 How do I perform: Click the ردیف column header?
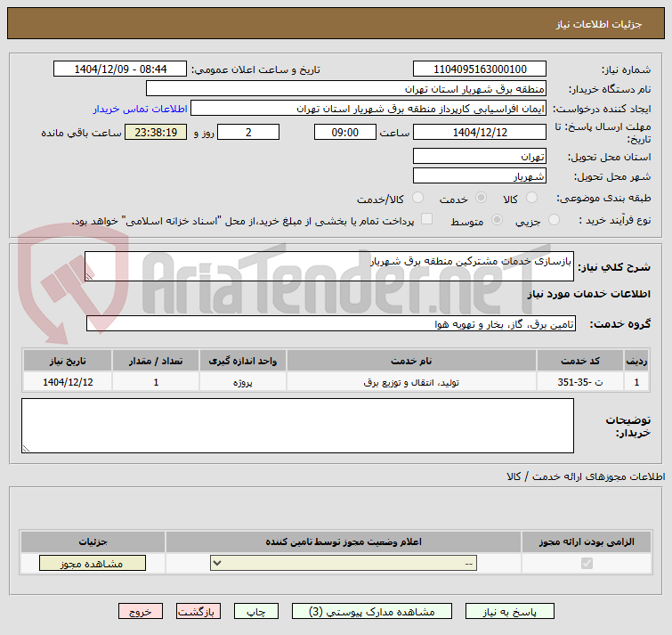636,361
